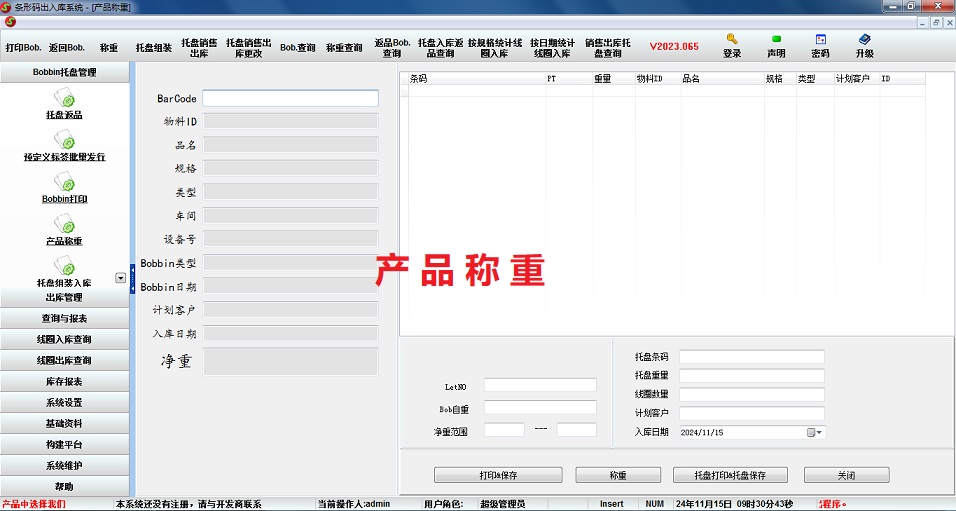Open Bobbin打印 from the sidebar
The image size is (956, 511).
point(64,182)
